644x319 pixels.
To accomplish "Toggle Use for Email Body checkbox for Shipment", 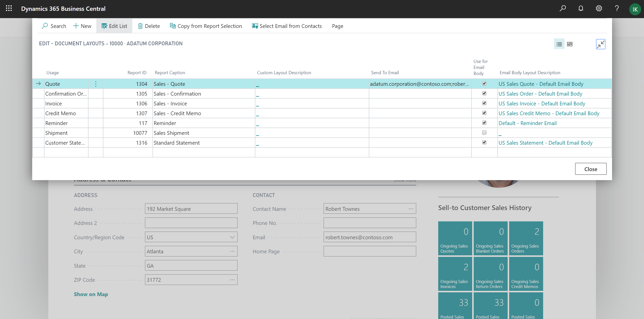I will coord(484,132).
